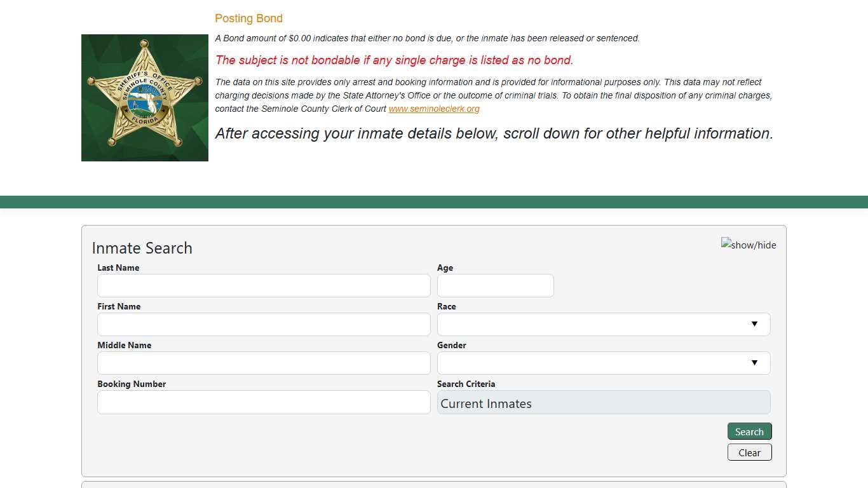Viewport: 868px width, 488px height.
Task: Click the Seminole County Sheriff's star badge logo
Action: click(x=145, y=98)
